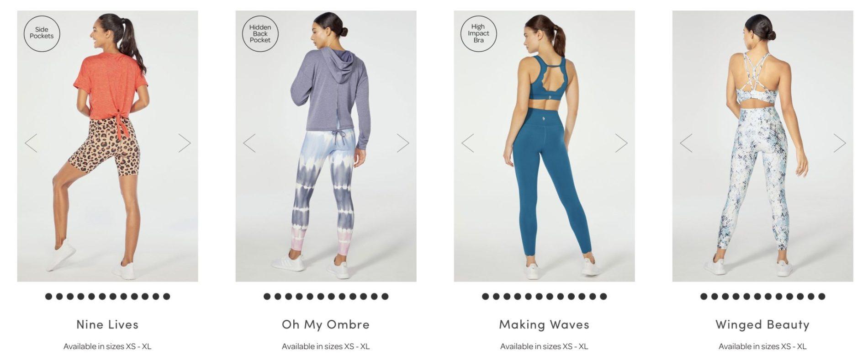
Task: Advance Making Waves carousel with right arrow
Action: point(621,143)
